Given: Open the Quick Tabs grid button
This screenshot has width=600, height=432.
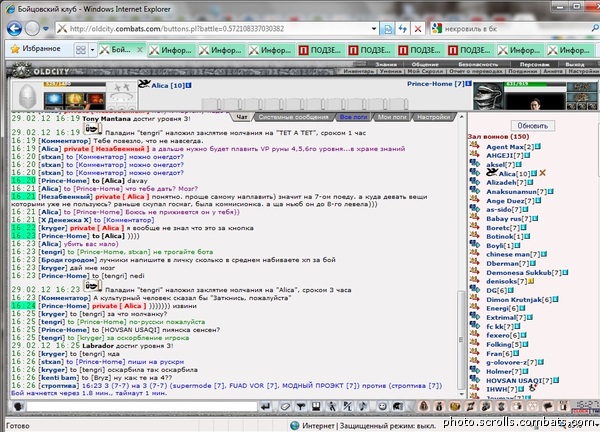Looking at the screenshot, I should (x=81, y=50).
